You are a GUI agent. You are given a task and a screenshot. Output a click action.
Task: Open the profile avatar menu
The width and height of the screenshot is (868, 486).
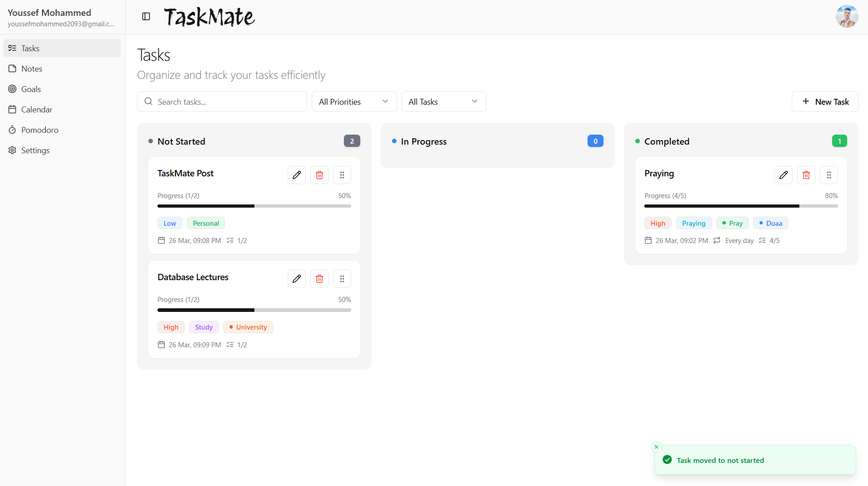tap(847, 16)
